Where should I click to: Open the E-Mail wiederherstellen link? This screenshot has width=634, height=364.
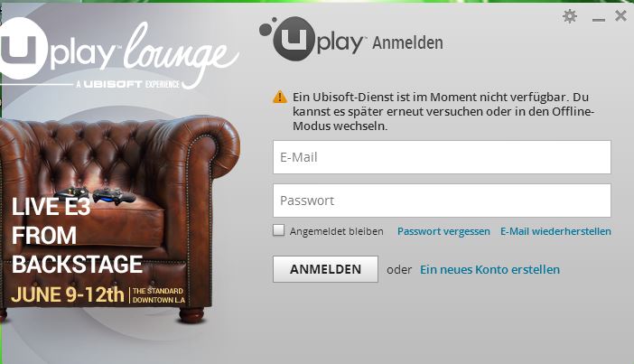coord(555,231)
